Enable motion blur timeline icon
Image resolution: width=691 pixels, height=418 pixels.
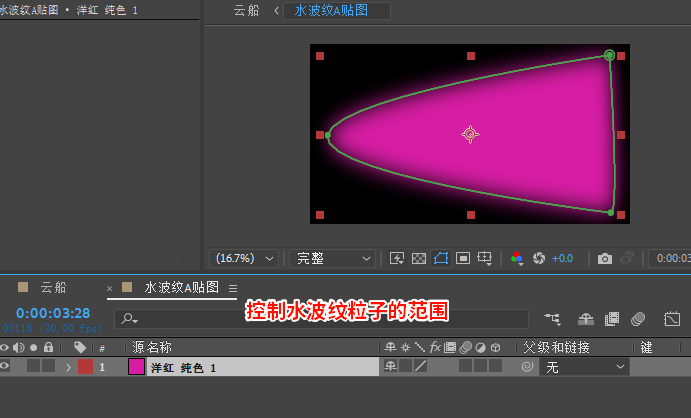[x=638, y=319]
